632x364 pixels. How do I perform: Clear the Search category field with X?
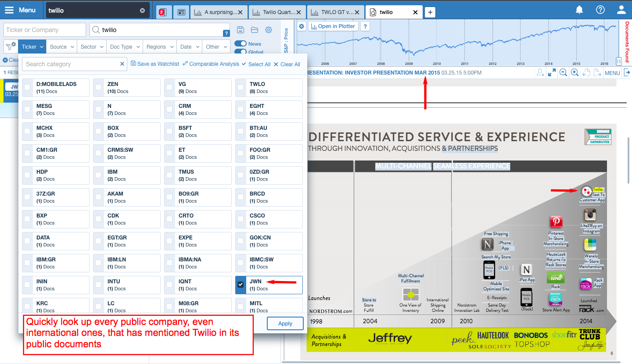coord(122,64)
